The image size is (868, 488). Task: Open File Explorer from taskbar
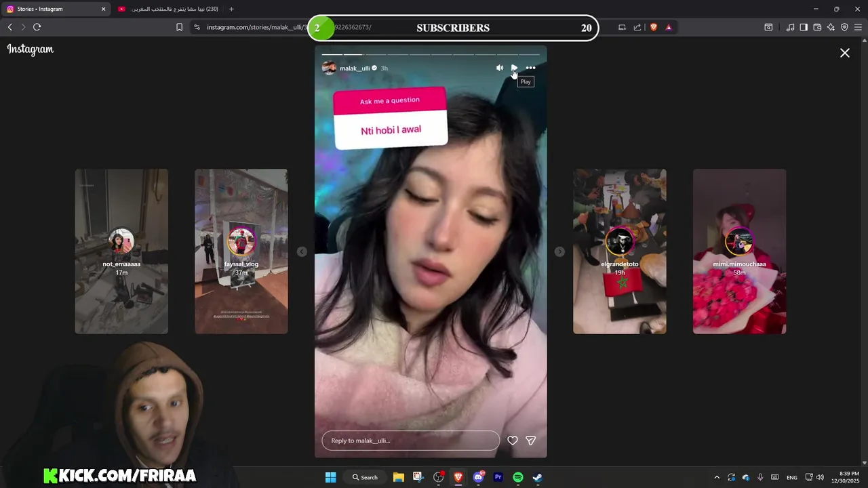click(x=399, y=477)
